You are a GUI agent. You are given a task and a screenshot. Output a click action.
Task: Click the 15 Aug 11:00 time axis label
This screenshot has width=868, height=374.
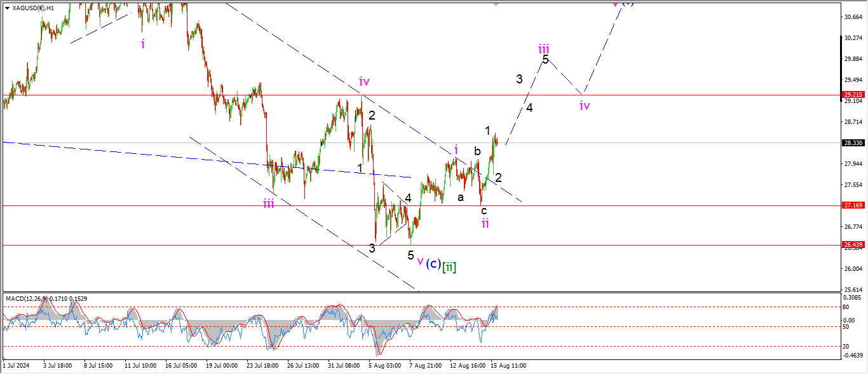tap(510, 366)
